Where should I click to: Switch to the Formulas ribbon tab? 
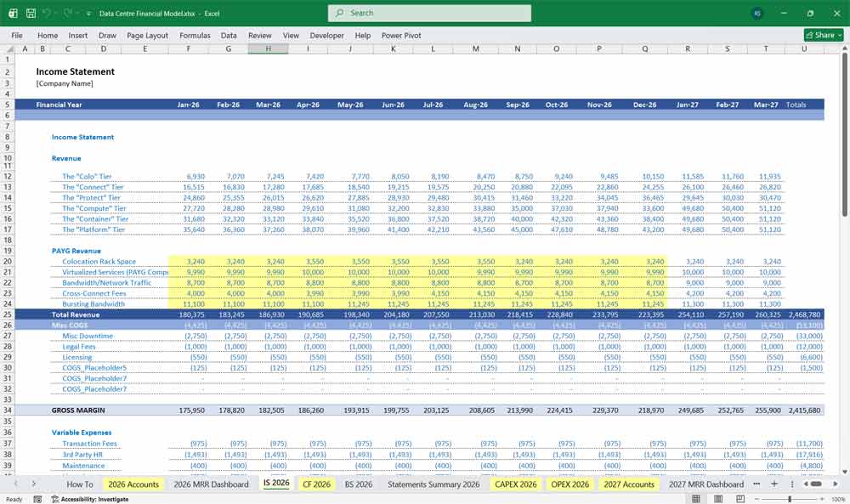[195, 35]
